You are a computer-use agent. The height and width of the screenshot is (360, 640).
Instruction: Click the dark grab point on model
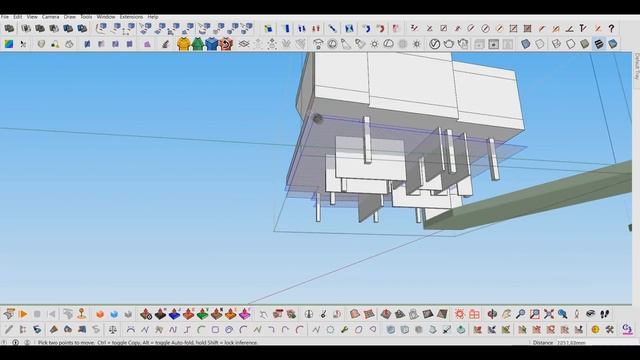[318, 119]
